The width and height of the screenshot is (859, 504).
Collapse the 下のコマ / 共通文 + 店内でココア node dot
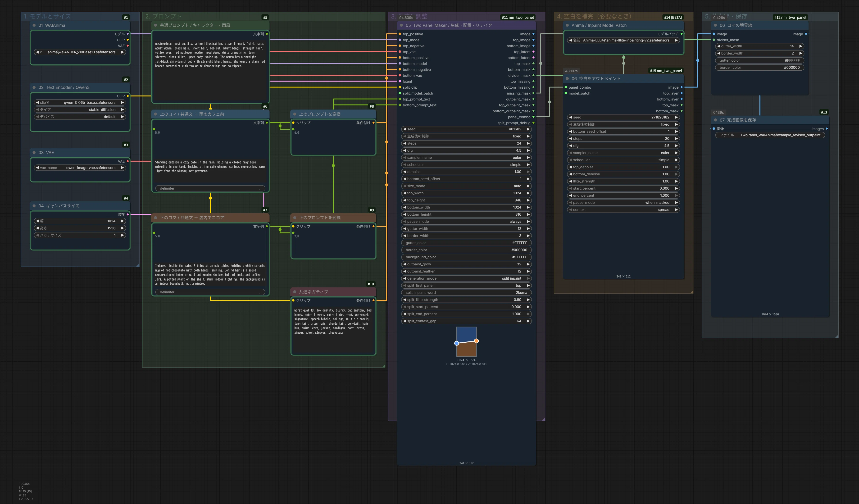[155, 218]
